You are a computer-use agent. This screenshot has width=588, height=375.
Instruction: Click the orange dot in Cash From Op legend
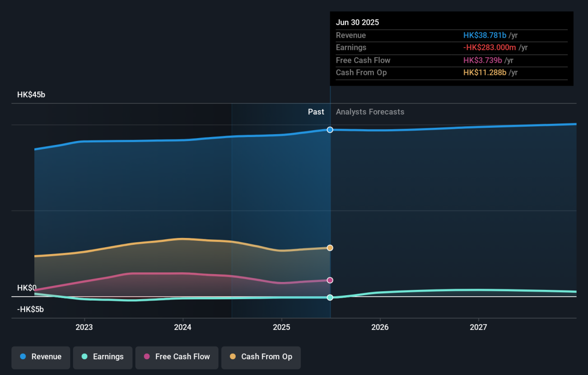tap(232, 357)
